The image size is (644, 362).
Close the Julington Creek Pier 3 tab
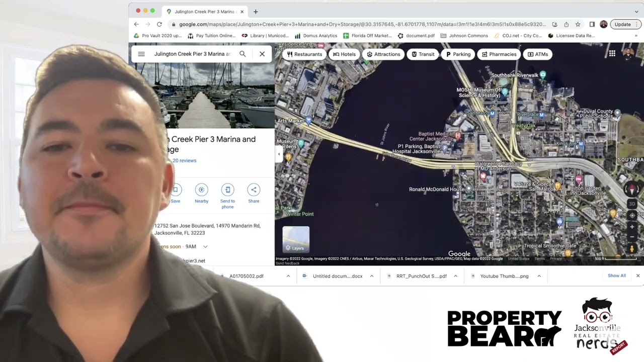click(242, 12)
